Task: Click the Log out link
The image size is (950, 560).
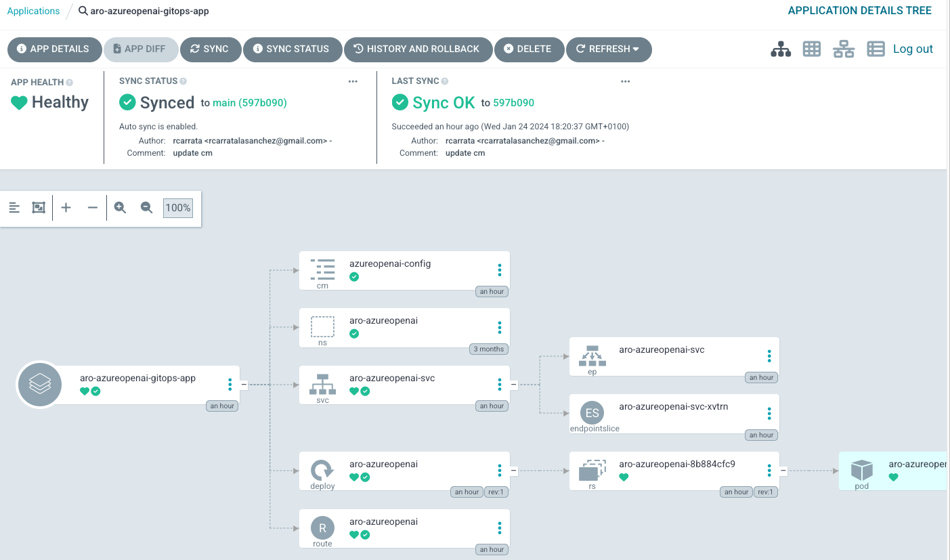Action: (x=913, y=49)
